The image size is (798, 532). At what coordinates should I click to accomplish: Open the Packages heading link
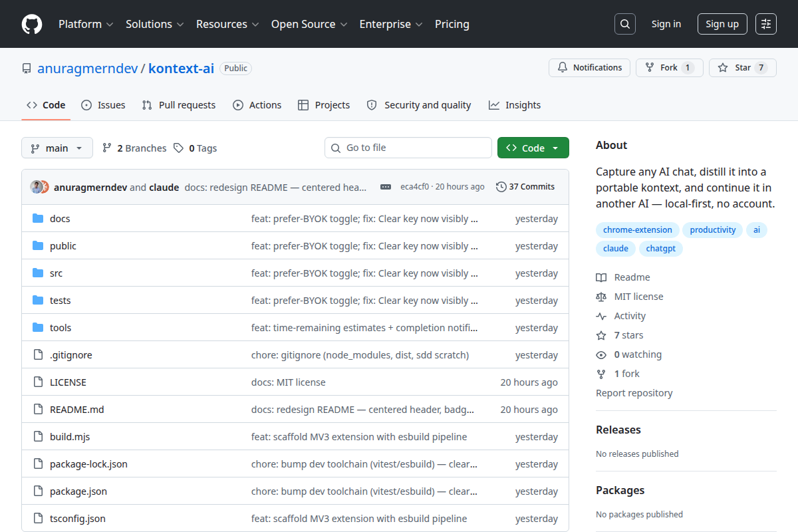tap(620, 490)
